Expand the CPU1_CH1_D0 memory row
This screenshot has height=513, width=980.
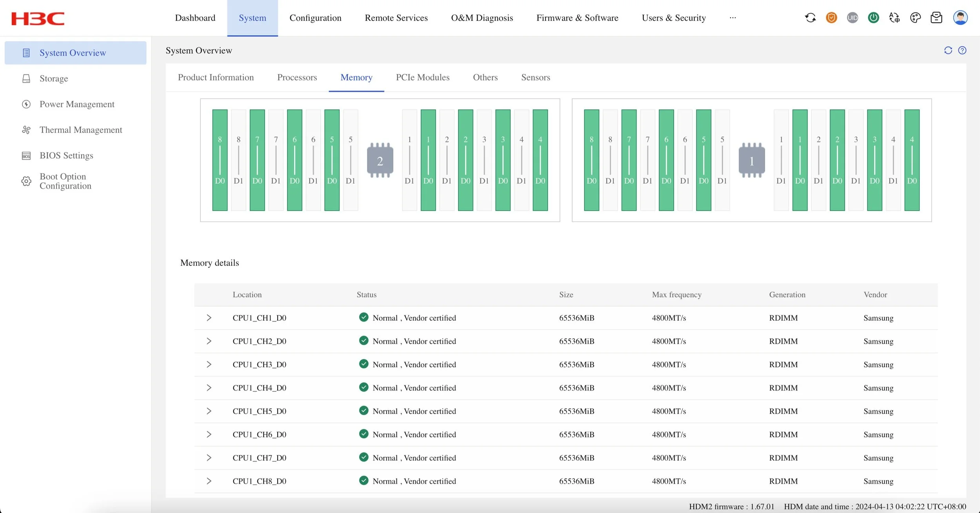coord(209,318)
